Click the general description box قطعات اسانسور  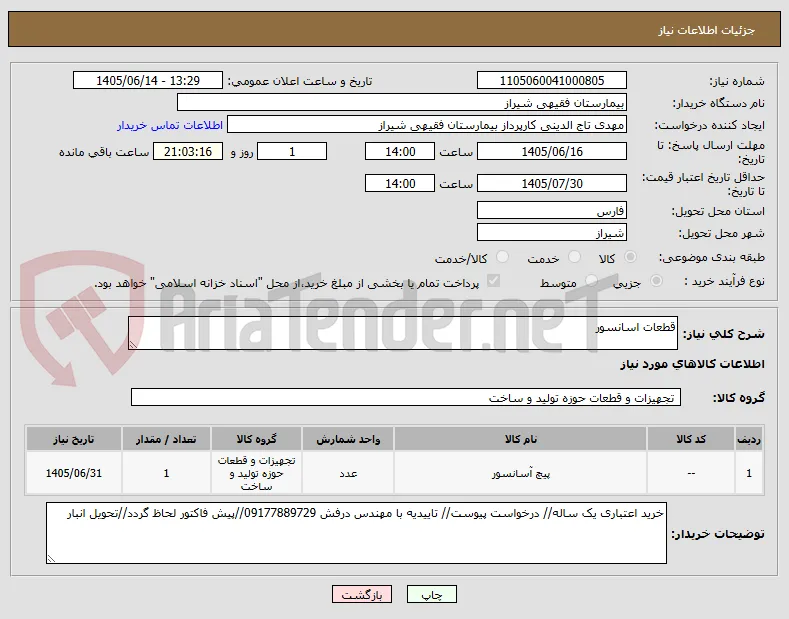(x=403, y=333)
